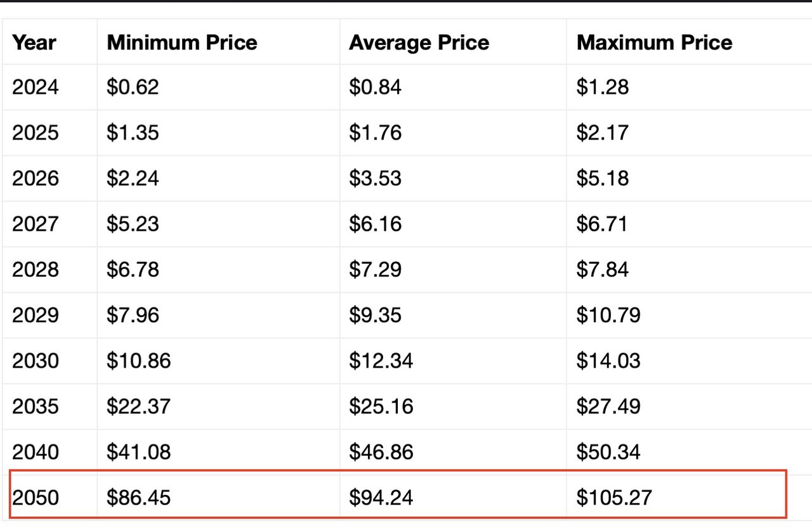Click the 2035 year cell

(50, 406)
